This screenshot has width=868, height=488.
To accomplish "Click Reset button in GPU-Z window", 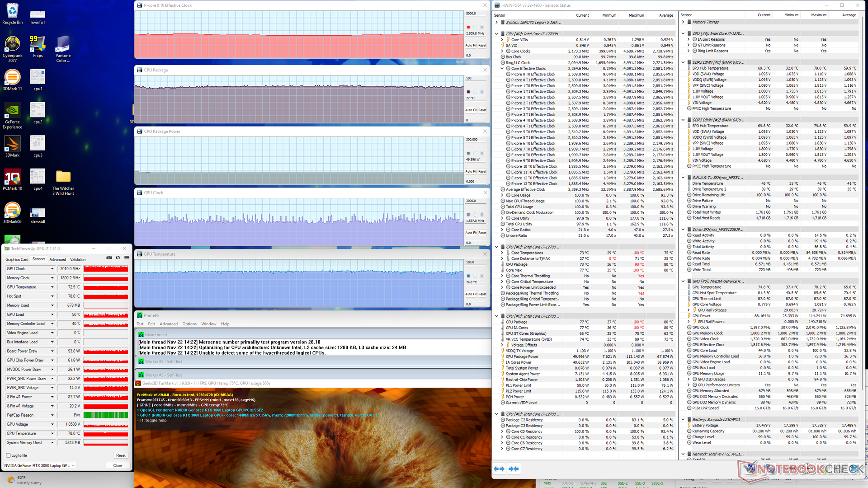I will coord(121,455).
